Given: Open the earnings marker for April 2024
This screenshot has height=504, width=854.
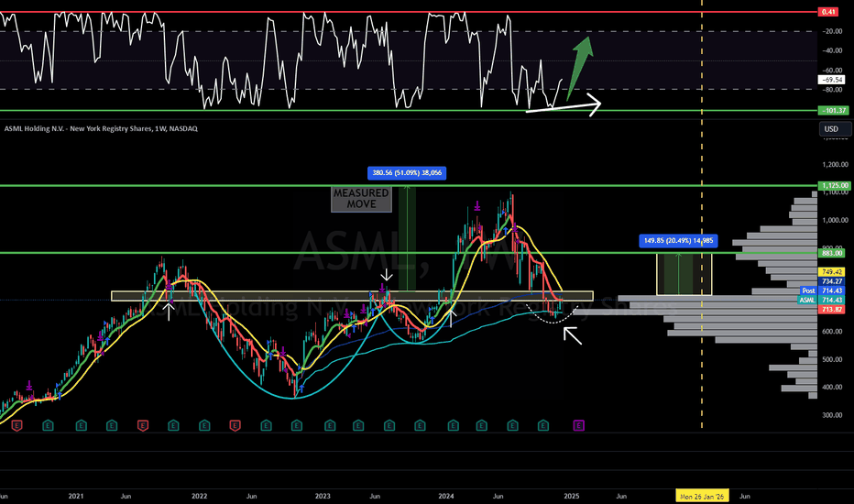Looking at the screenshot, I should coord(481,425).
